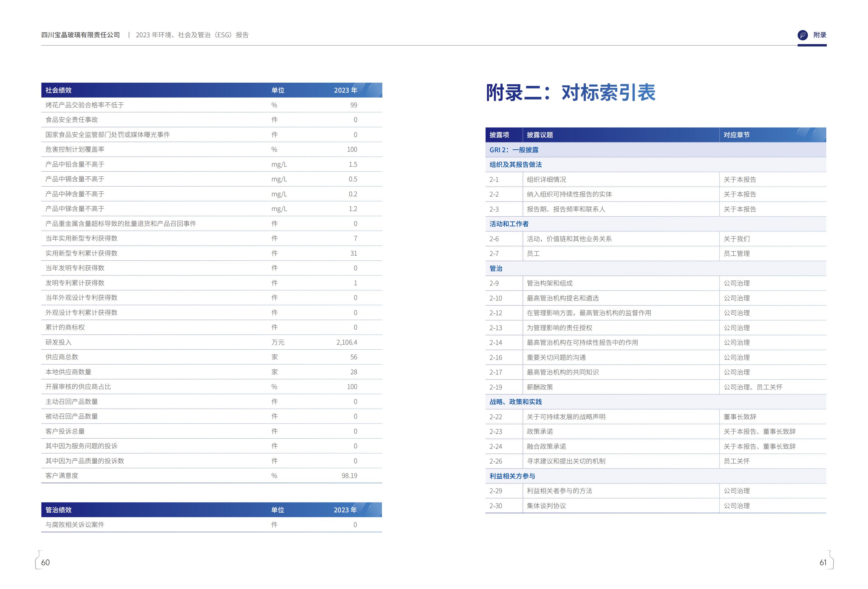Click the GRI 2：一般披露 section row
Viewport: 868px width, 589px height.
coord(656,150)
